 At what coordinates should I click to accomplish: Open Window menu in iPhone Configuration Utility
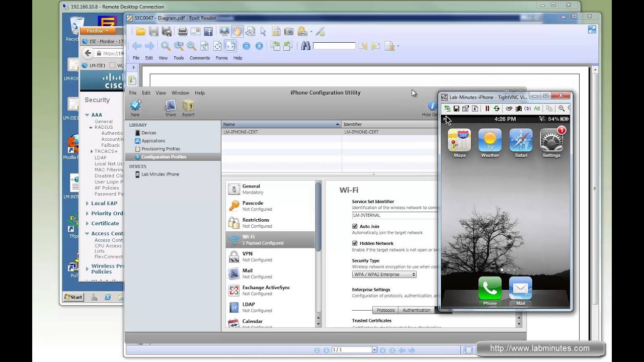coord(180,93)
